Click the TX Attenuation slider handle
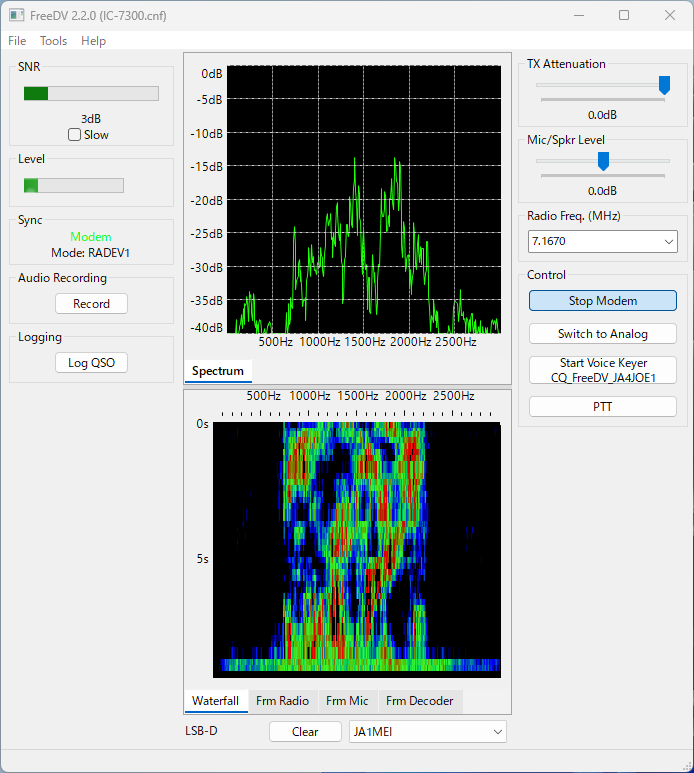 [664, 85]
